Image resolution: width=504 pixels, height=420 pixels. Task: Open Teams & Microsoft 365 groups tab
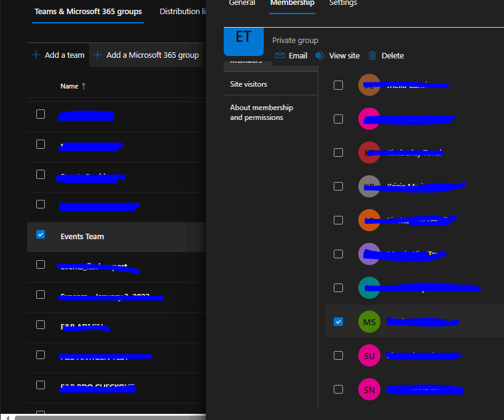(x=88, y=12)
